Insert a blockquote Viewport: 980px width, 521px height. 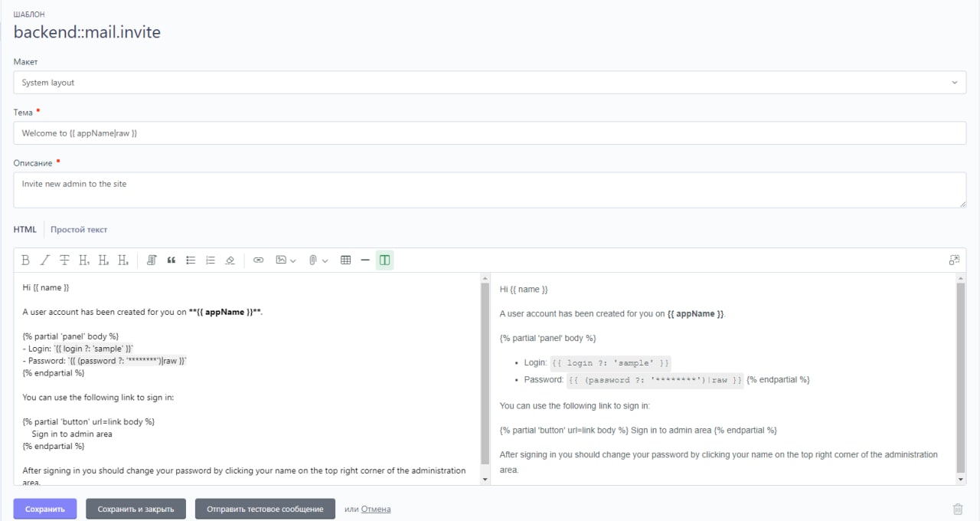click(171, 260)
